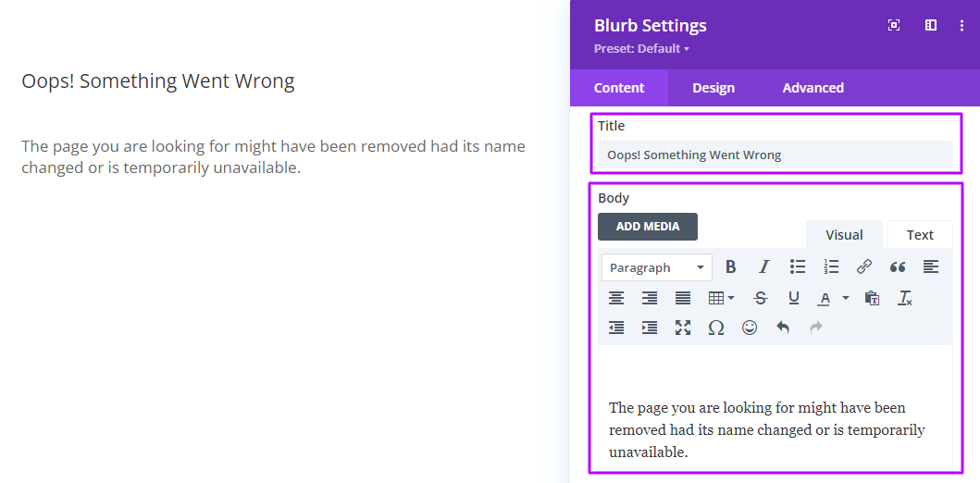The width and height of the screenshot is (980, 483).
Task: Insert a numbered list
Action: coord(831,267)
